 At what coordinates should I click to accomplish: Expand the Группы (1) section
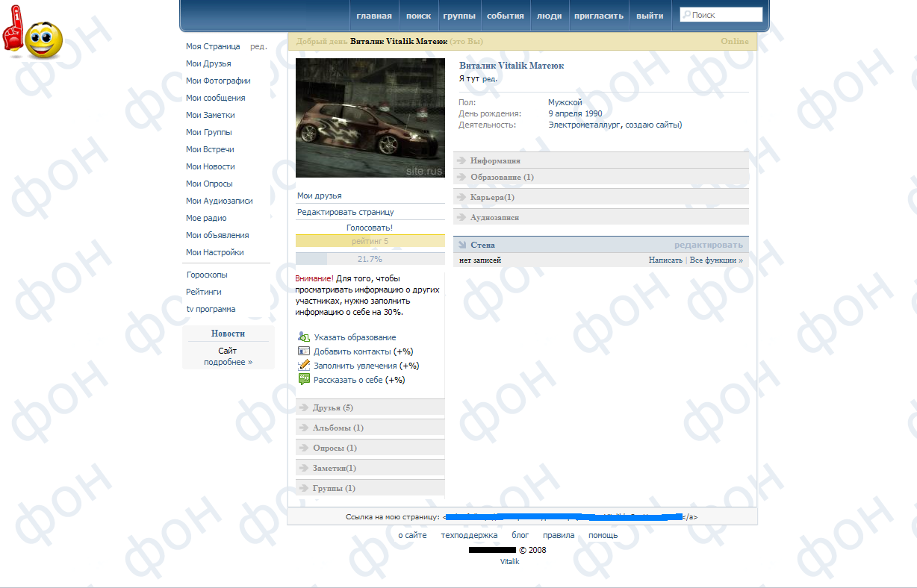point(370,488)
